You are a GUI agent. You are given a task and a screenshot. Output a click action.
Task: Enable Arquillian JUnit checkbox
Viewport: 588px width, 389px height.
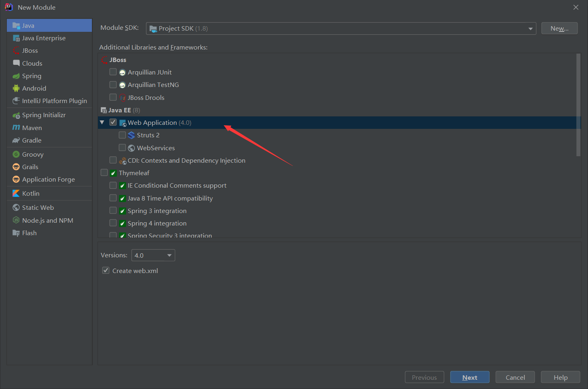(113, 72)
